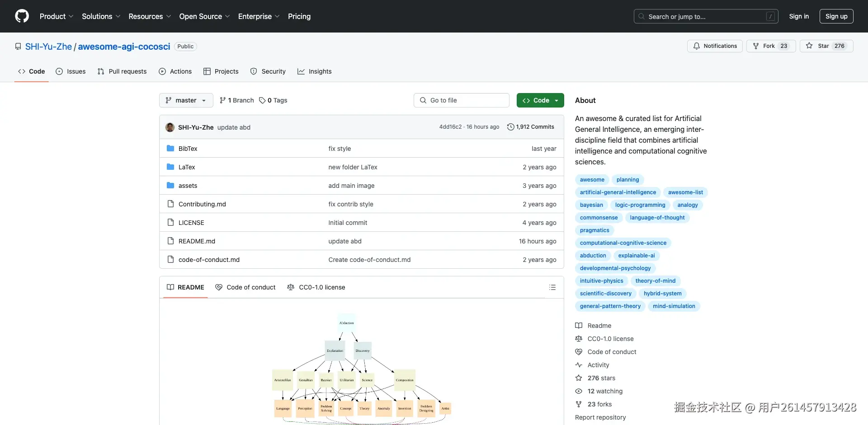Open the 1 Branch link
Image resolution: width=868 pixels, height=425 pixels.
[x=237, y=100]
